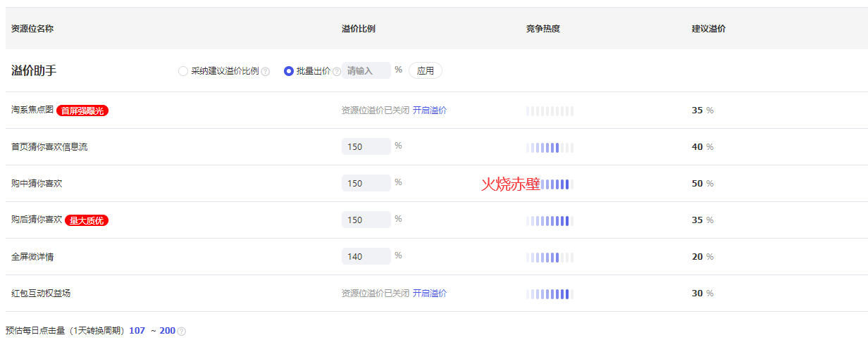Edit premium field for 购中猜你喜欢

[x=366, y=183]
